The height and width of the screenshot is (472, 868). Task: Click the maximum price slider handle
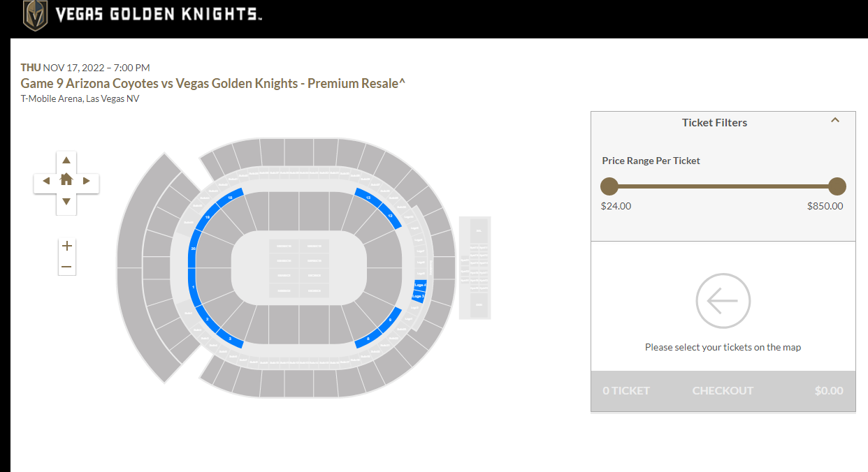[837, 186]
